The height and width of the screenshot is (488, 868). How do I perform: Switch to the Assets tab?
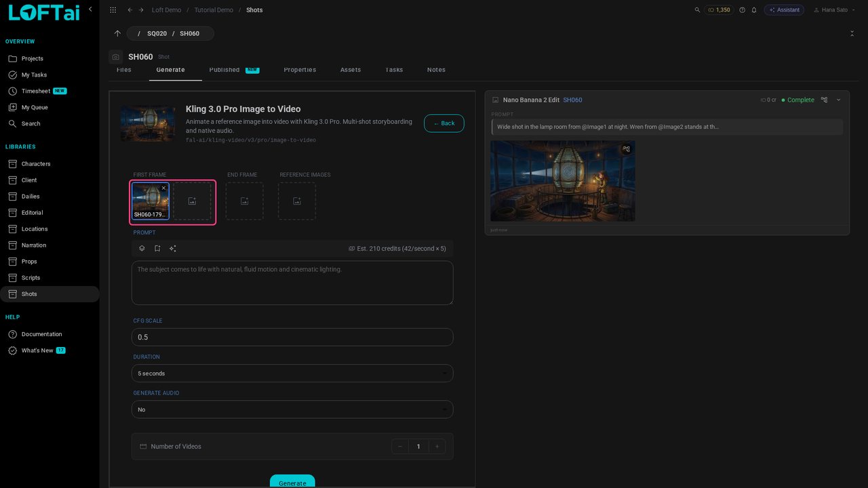(x=351, y=70)
